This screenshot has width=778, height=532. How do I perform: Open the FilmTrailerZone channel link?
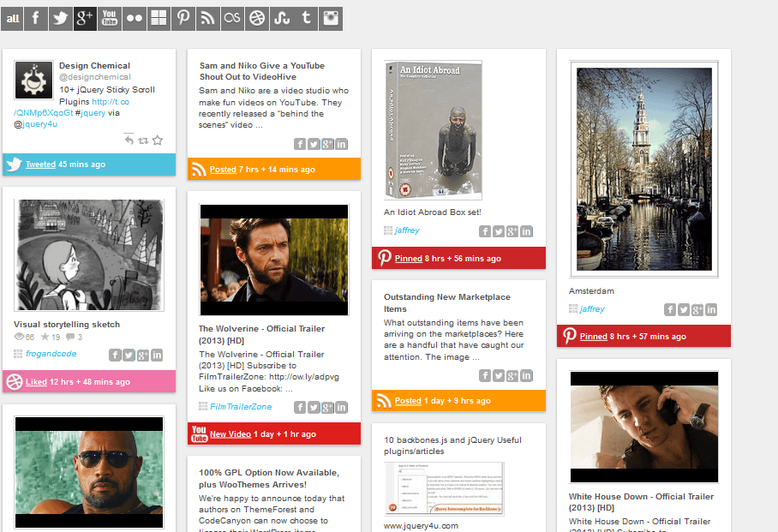tap(241, 406)
